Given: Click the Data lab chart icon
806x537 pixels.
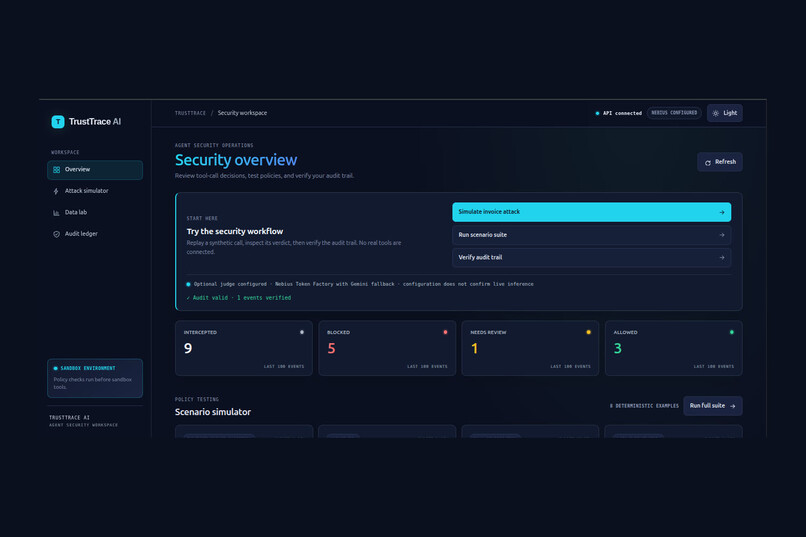Looking at the screenshot, I should click(56, 213).
